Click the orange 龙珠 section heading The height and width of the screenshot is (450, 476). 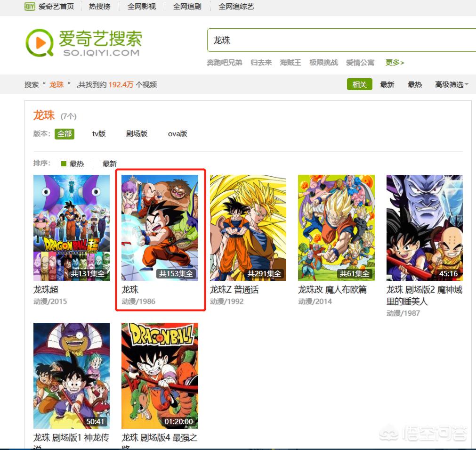click(44, 115)
